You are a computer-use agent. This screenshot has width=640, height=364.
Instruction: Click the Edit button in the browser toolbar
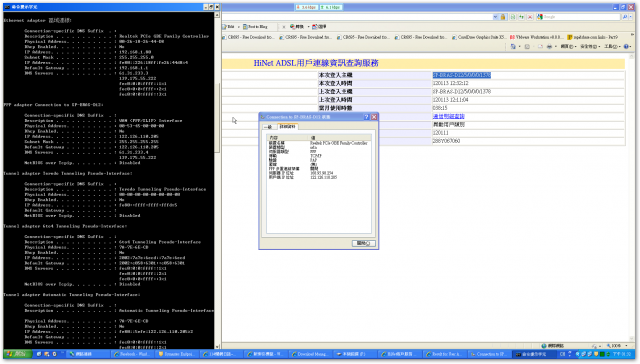coord(229,27)
